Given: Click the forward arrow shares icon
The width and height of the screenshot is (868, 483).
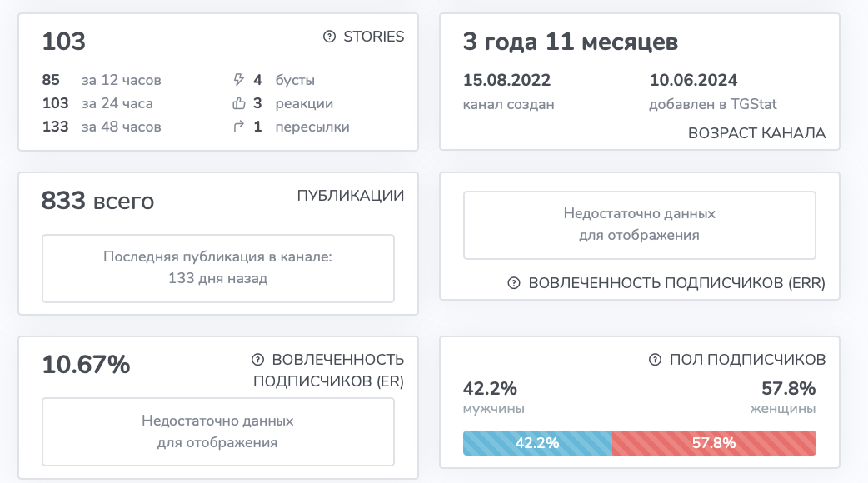Looking at the screenshot, I should click(238, 127).
